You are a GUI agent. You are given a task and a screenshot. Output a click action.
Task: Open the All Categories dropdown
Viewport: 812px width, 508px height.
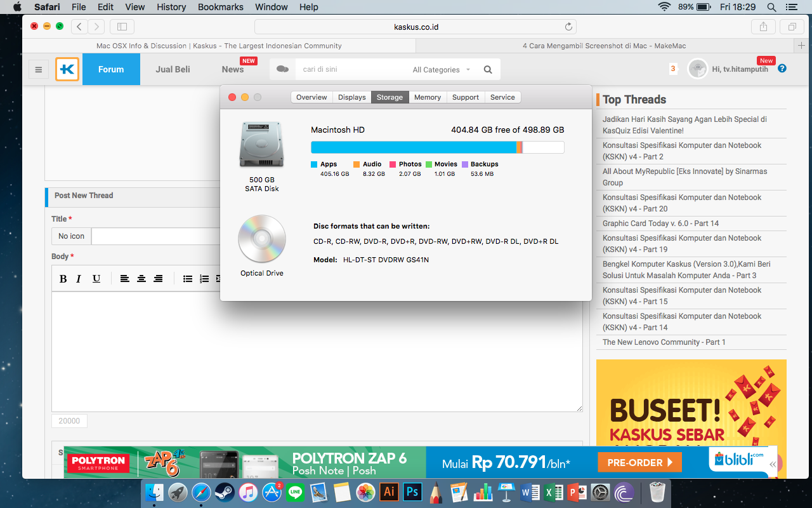(442, 70)
